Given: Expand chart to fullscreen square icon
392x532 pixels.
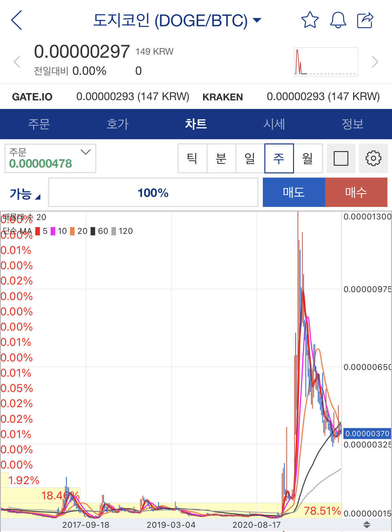Looking at the screenshot, I should 341,159.
